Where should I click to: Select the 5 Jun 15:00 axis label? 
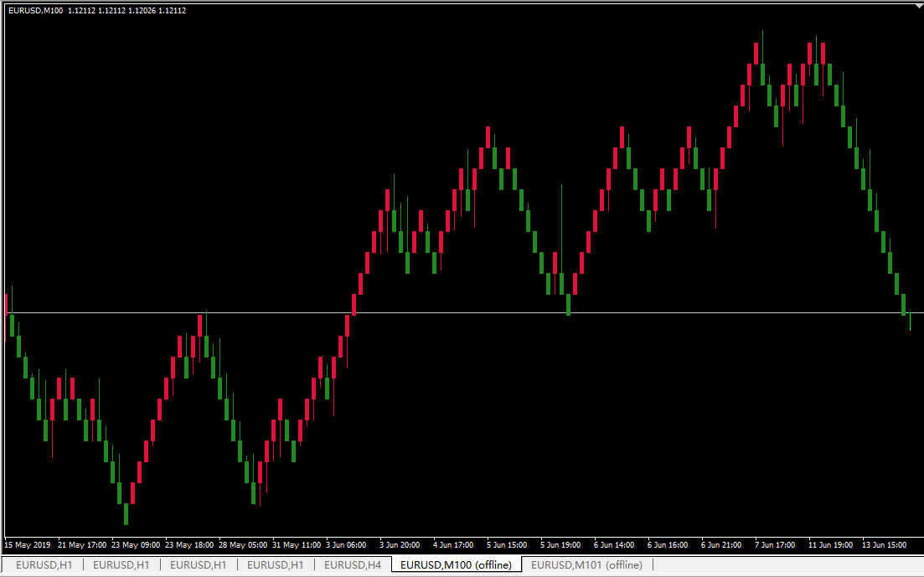pyautogui.click(x=507, y=544)
